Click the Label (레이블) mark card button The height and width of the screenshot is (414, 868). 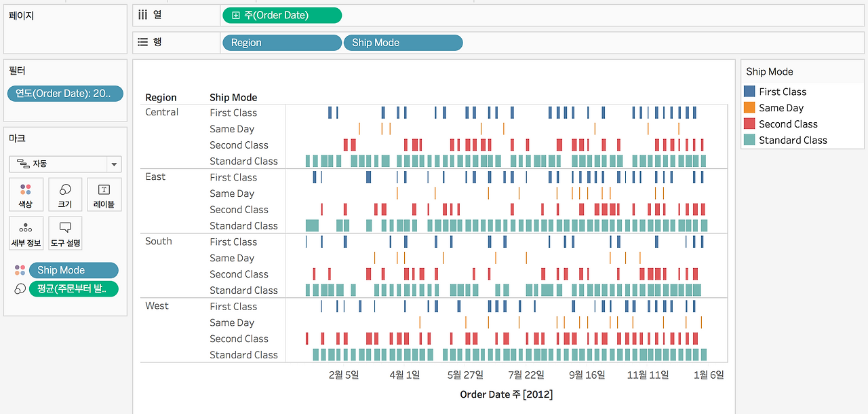coord(104,194)
